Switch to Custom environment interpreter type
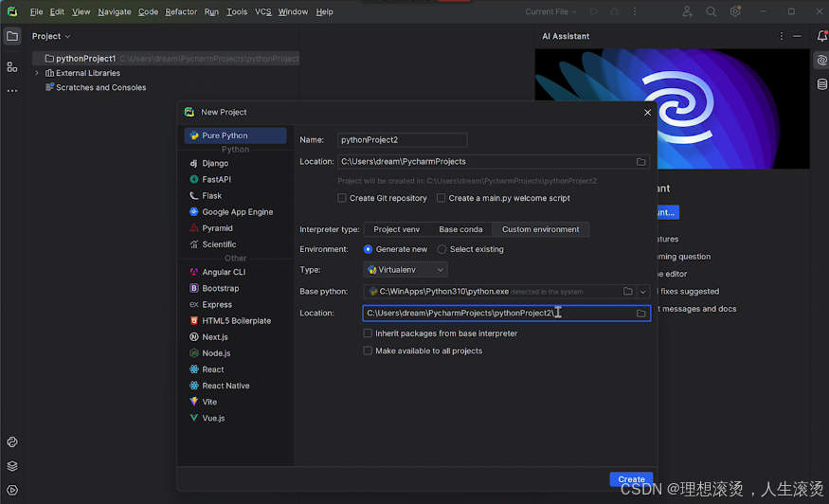829x504 pixels. click(540, 229)
